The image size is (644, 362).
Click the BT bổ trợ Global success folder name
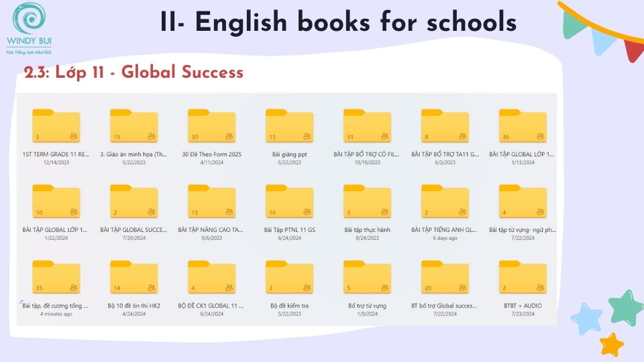click(x=445, y=306)
